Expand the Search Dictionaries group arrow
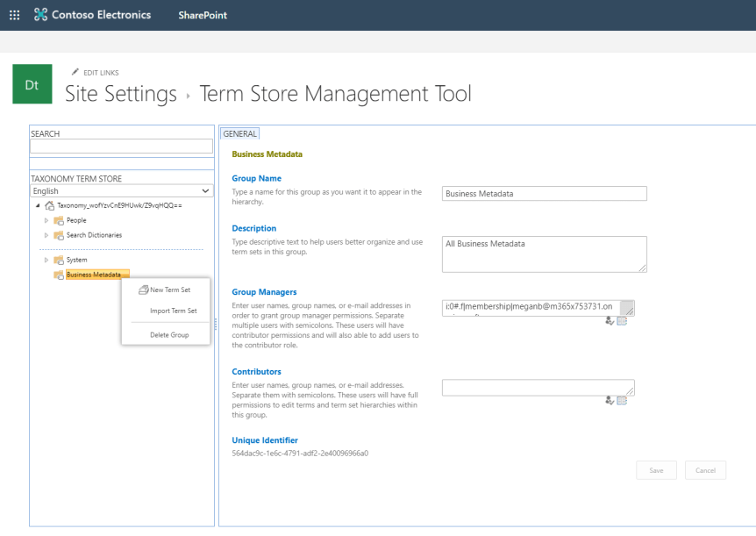756x536 pixels. point(46,235)
